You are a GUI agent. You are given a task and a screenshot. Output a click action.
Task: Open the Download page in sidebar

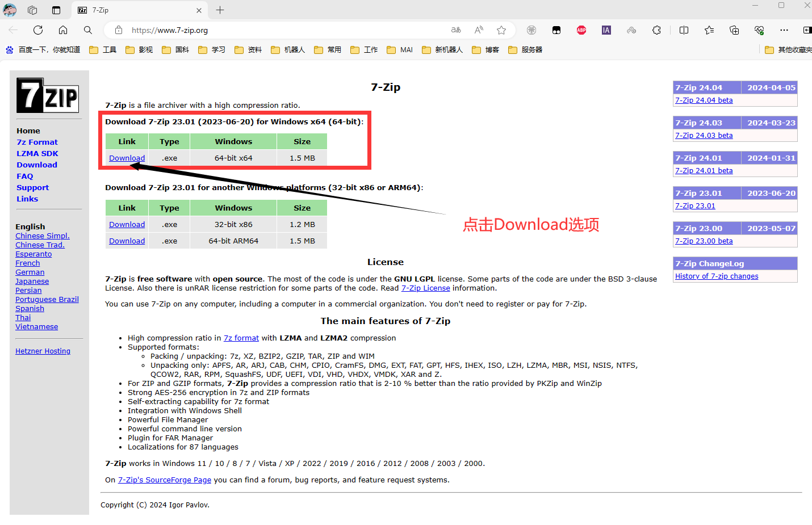(37, 165)
